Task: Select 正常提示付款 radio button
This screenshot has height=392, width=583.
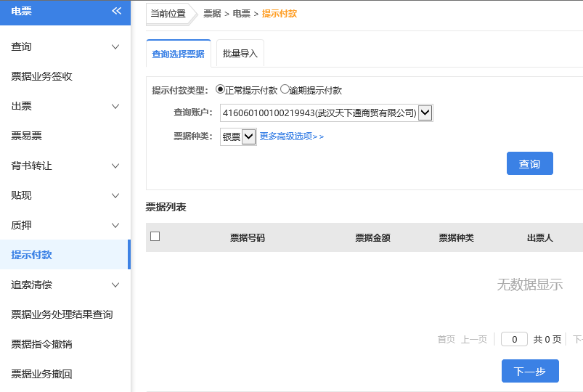Action: click(x=221, y=90)
